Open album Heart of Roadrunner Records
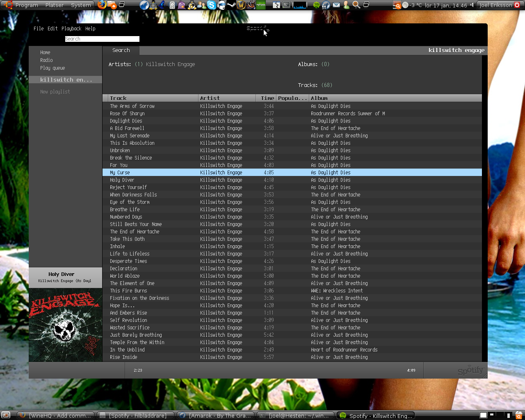This screenshot has width=525, height=420. click(x=344, y=350)
